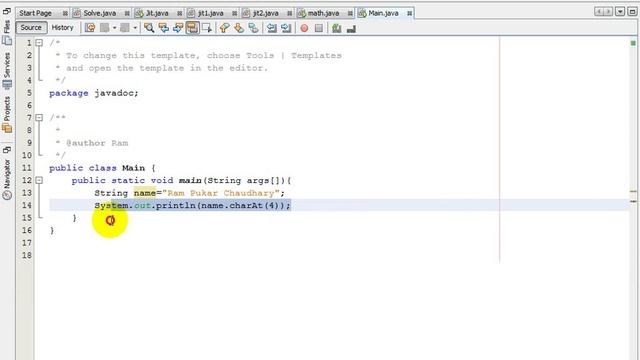Start macro recording with red circle icon
This screenshot has width=640, height=360.
[x=304, y=28]
